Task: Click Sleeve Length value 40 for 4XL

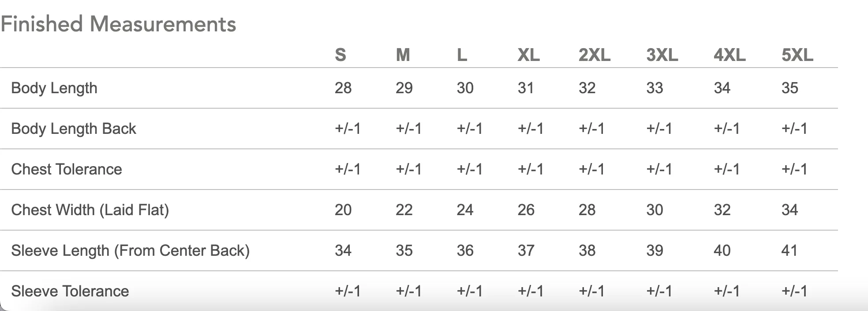Action: pyautogui.click(x=722, y=250)
